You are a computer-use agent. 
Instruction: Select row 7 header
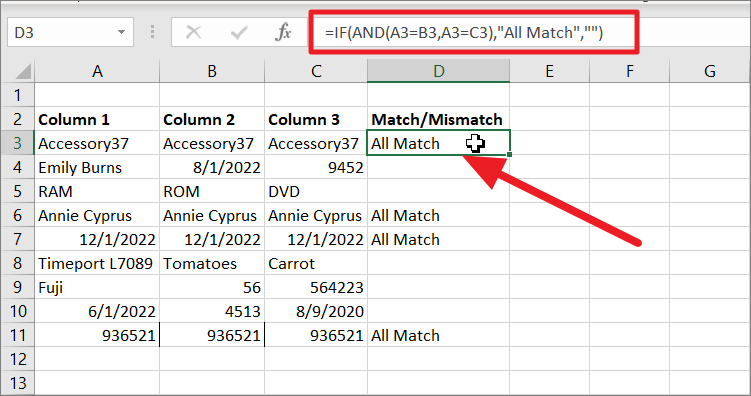click(x=17, y=239)
